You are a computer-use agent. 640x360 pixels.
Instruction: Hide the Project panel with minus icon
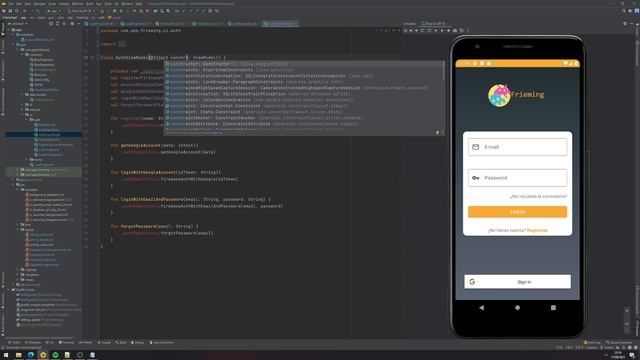pyautogui.click(x=78, y=24)
